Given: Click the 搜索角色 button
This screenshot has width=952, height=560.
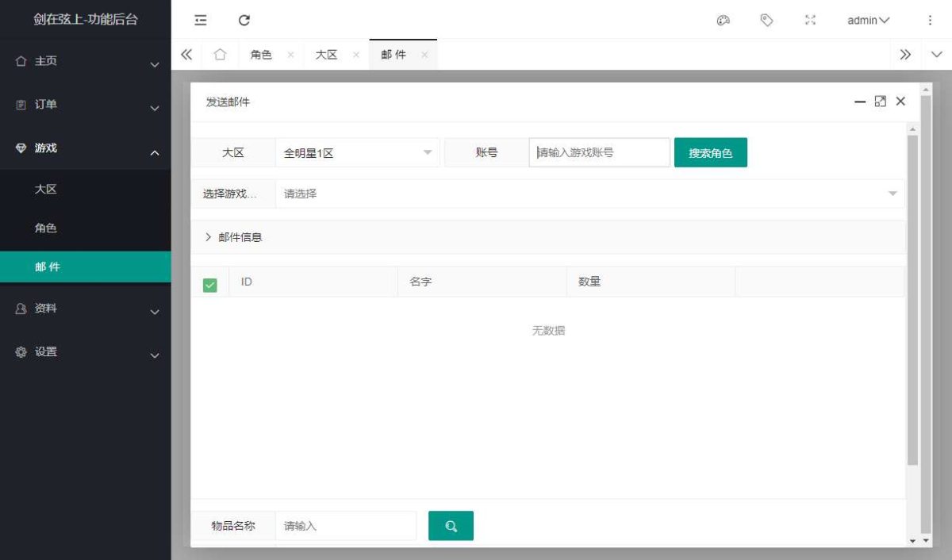Looking at the screenshot, I should point(711,153).
